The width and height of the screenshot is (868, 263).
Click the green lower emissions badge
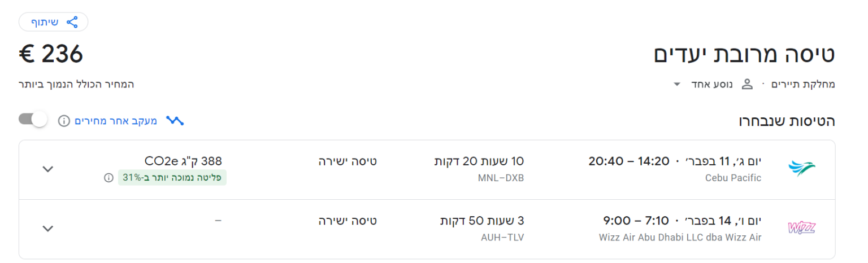tap(172, 178)
